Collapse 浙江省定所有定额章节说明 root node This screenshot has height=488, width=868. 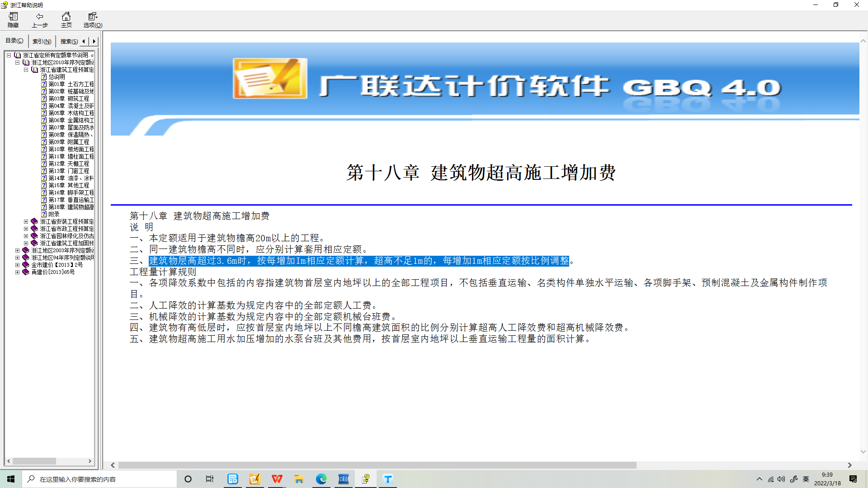coord(9,55)
